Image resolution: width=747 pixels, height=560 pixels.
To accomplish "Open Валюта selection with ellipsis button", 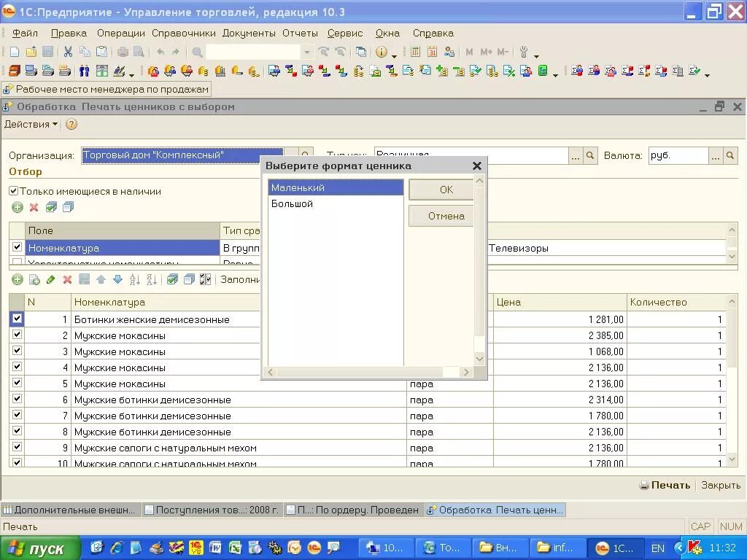I will [x=715, y=156].
